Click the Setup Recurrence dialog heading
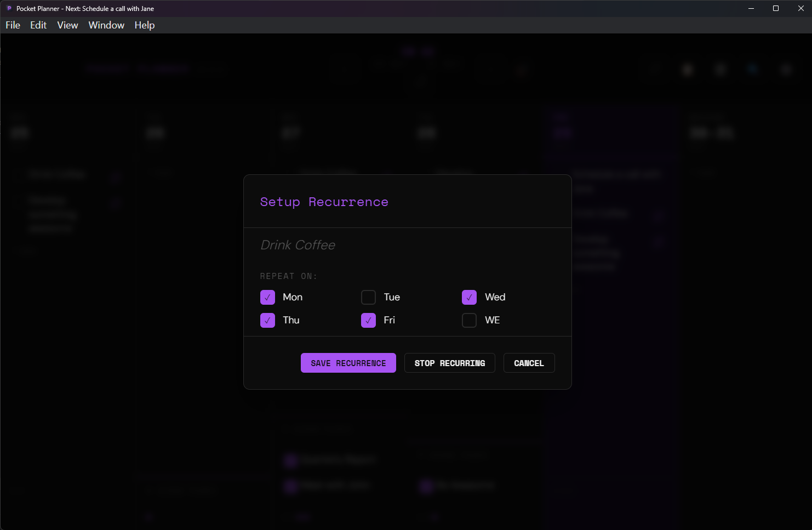The image size is (812, 530). click(324, 202)
